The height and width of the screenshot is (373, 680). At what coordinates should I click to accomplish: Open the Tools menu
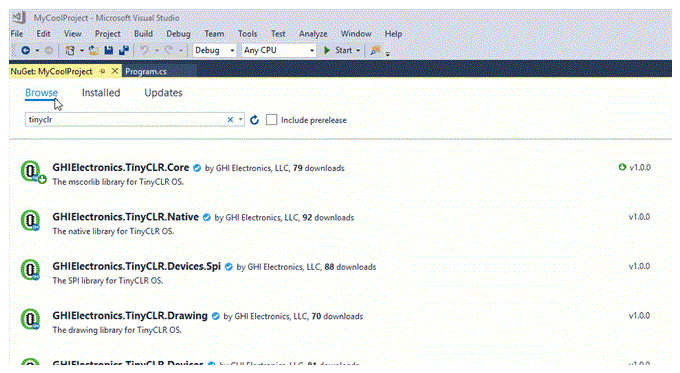[247, 34]
